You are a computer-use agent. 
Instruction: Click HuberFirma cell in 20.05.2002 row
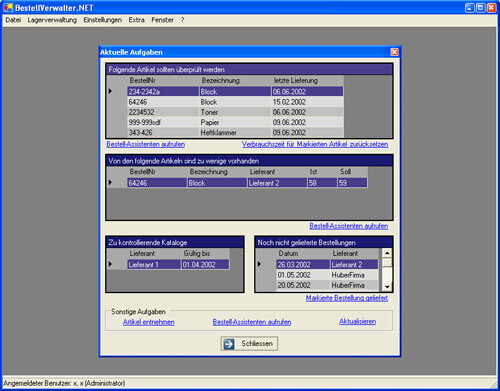pos(354,285)
